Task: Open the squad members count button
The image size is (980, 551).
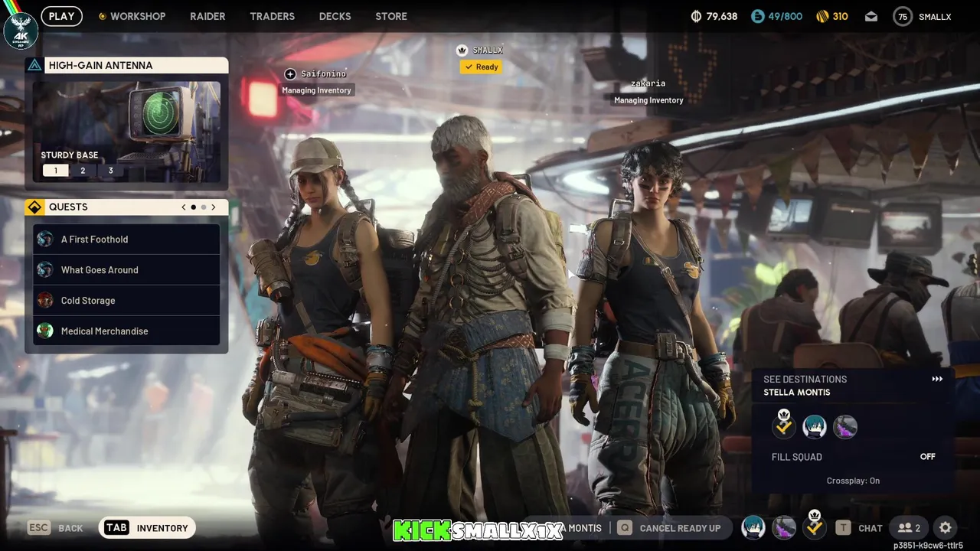Action: click(x=909, y=527)
